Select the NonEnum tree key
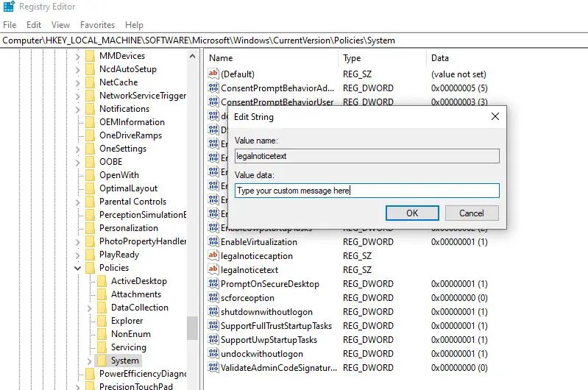This screenshot has width=588, height=390. (131, 334)
